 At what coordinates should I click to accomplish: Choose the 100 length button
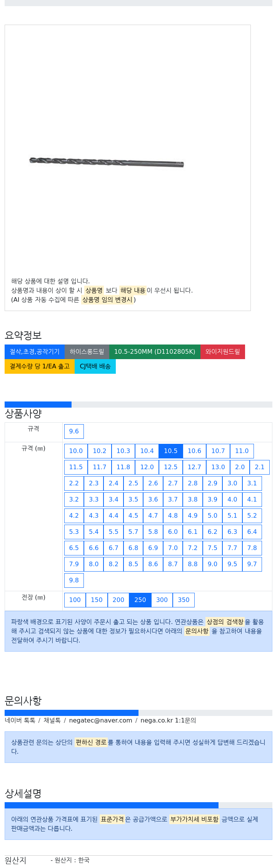pos(75,600)
